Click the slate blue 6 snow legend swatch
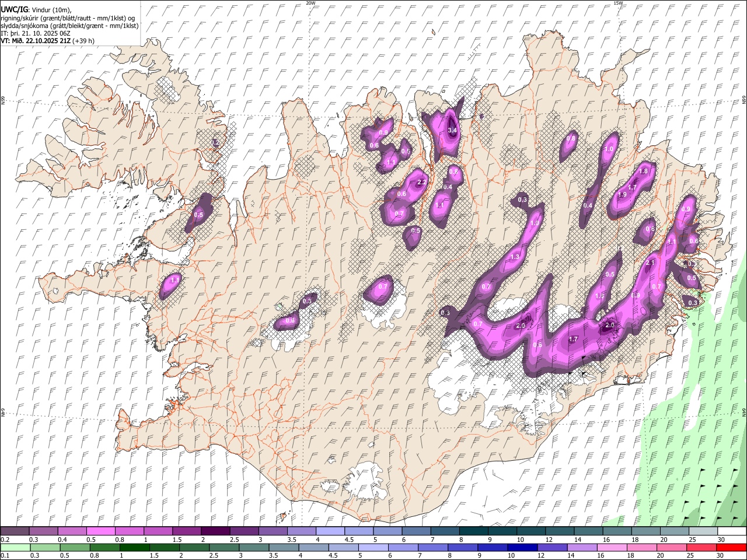 415,531
